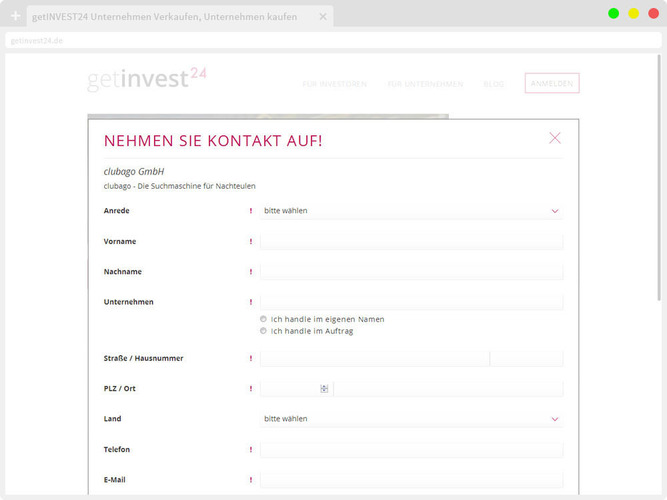Focus the E-Mail input field
Image resolution: width=667 pixels, height=500 pixels.
pyautogui.click(x=411, y=480)
